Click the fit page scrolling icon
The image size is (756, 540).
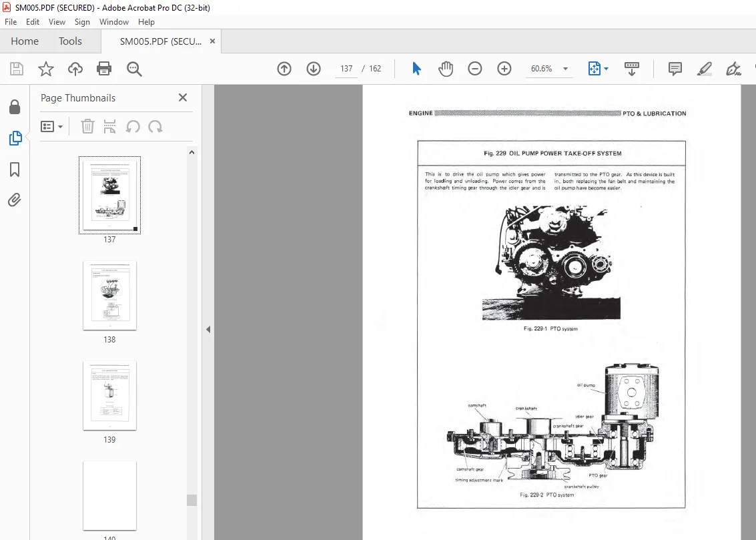[595, 69]
